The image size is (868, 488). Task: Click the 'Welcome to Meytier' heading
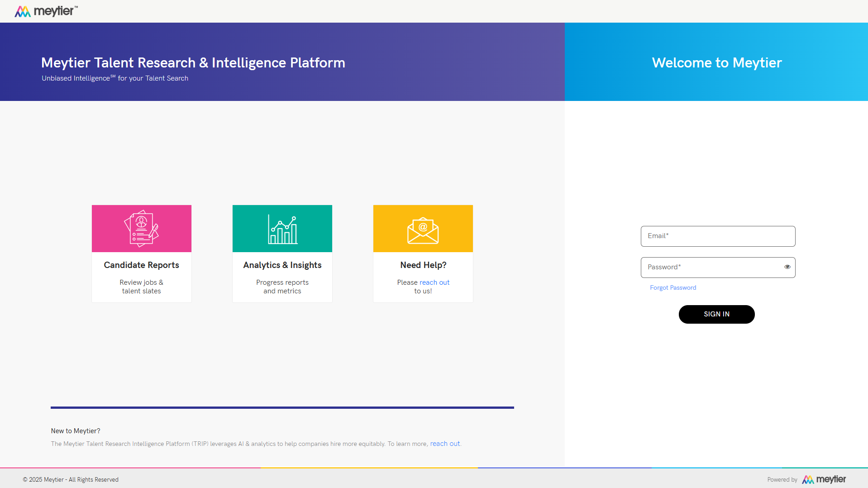(716, 62)
